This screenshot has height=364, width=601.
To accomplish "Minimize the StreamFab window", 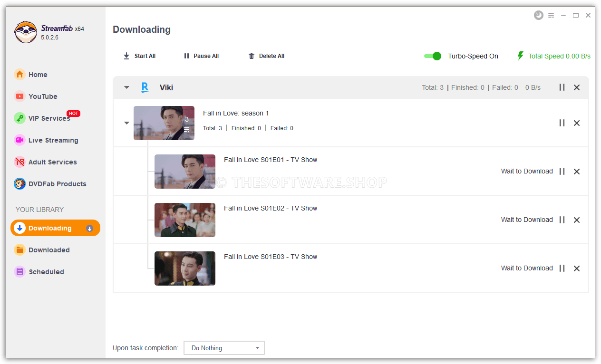I will [x=563, y=15].
